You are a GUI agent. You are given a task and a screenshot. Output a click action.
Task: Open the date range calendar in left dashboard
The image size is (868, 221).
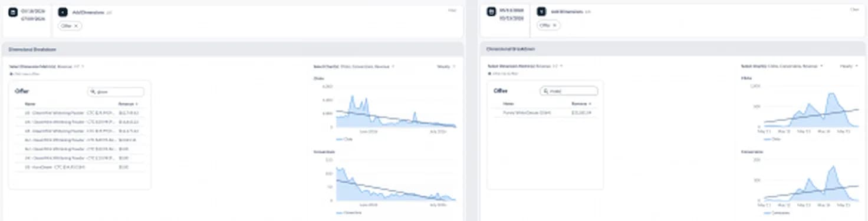pyautogui.click(x=13, y=12)
